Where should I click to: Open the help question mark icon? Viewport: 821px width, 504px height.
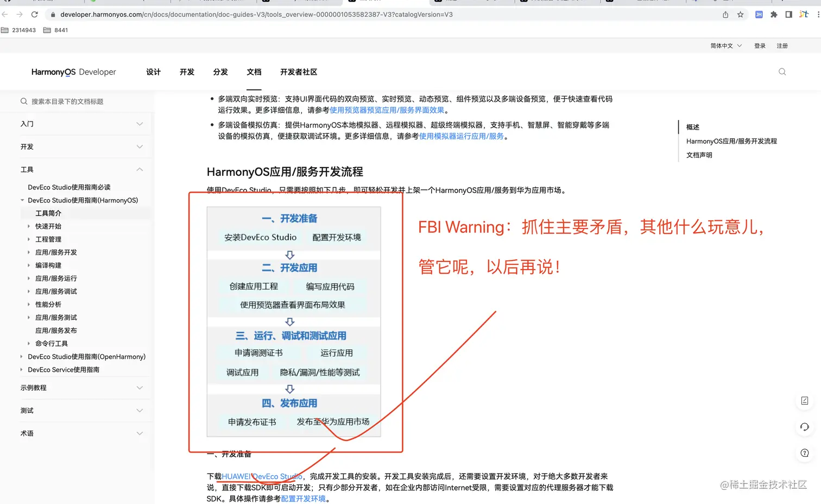click(x=805, y=453)
